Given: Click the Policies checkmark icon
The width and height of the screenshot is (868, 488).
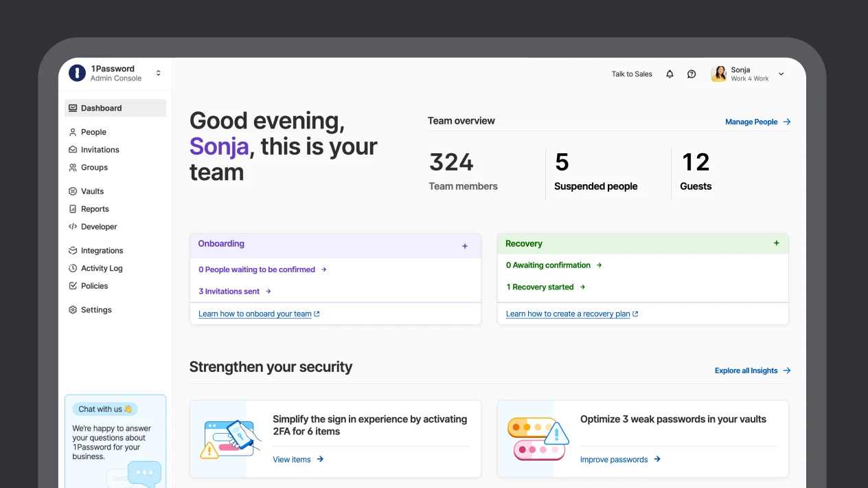Looking at the screenshot, I should (x=73, y=286).
